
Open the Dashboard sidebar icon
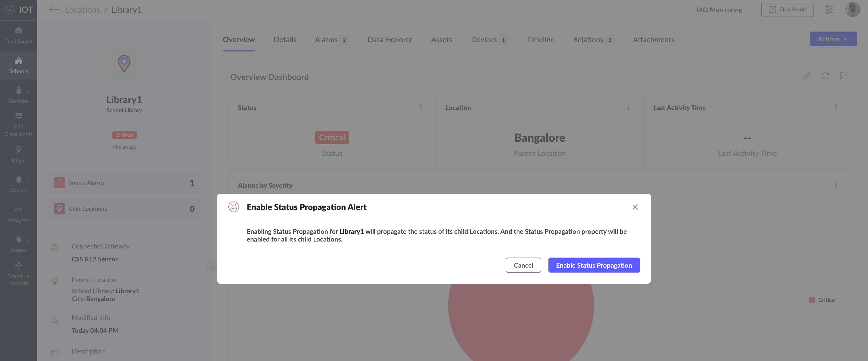[19, 35]
